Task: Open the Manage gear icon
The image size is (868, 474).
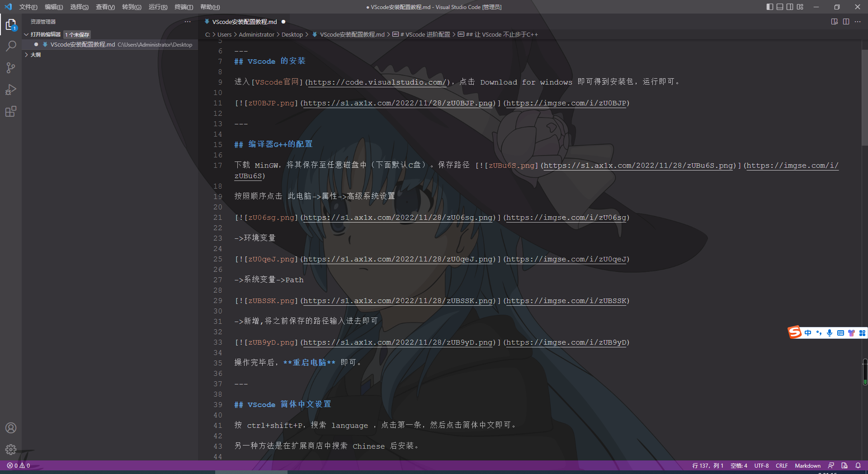Action: [x=11, y=450]
